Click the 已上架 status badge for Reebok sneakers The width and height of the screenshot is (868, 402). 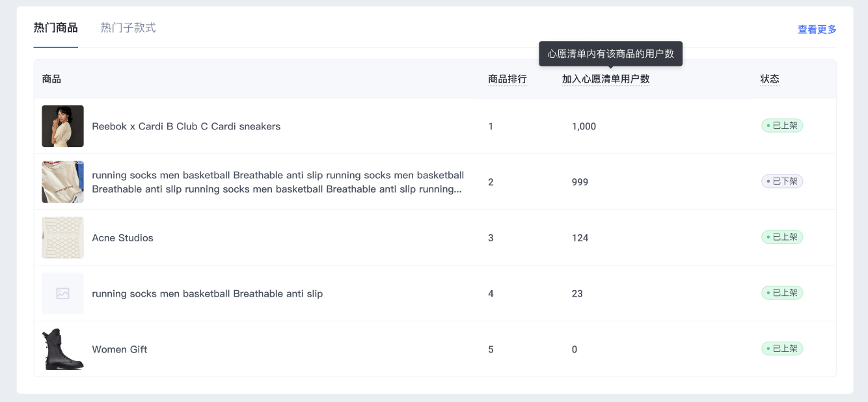782,126
